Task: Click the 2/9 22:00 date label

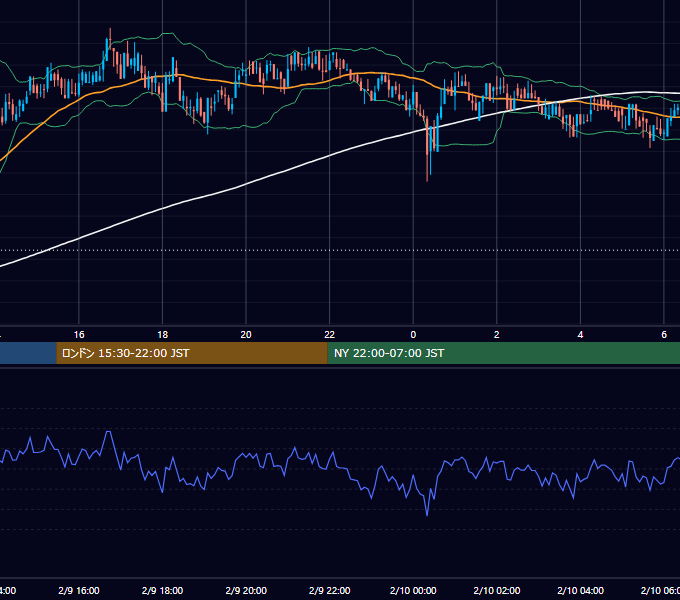Action: (330, 590)
